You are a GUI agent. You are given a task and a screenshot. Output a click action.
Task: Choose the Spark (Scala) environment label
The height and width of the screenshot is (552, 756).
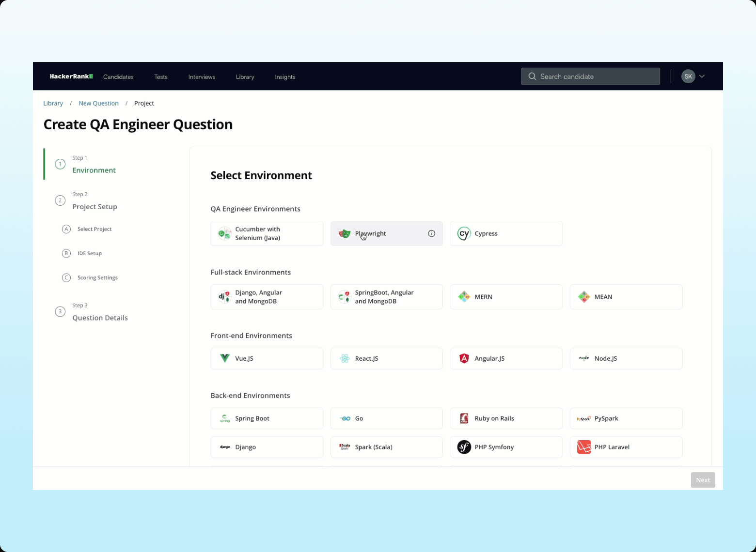pos(374,447)
